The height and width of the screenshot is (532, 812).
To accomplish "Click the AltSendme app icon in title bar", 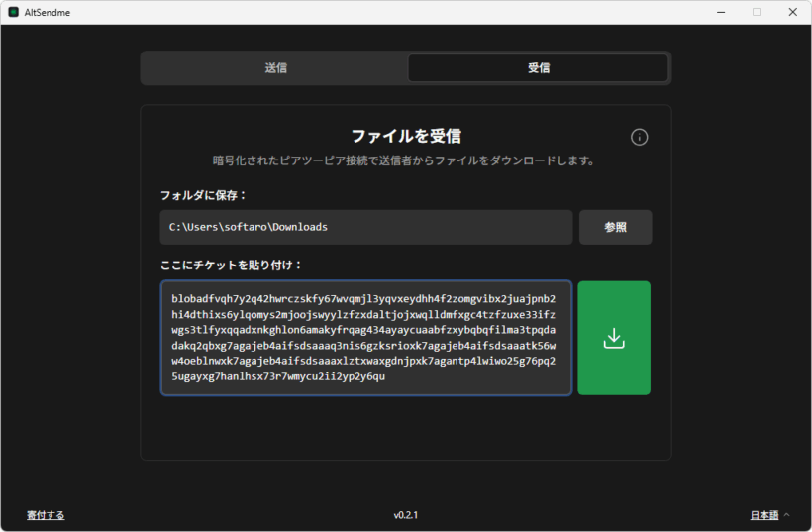I will click(x=13, y=12).
